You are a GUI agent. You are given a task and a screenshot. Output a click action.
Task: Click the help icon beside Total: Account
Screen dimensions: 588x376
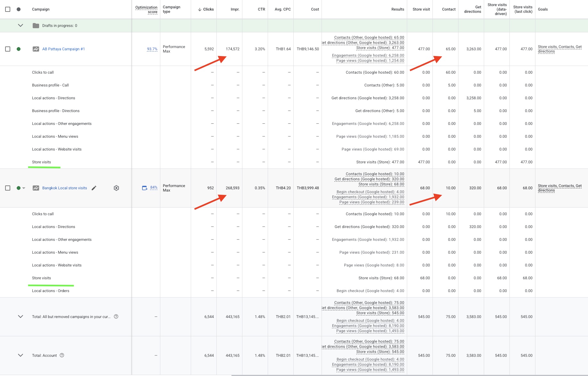(x=62, y=355)
